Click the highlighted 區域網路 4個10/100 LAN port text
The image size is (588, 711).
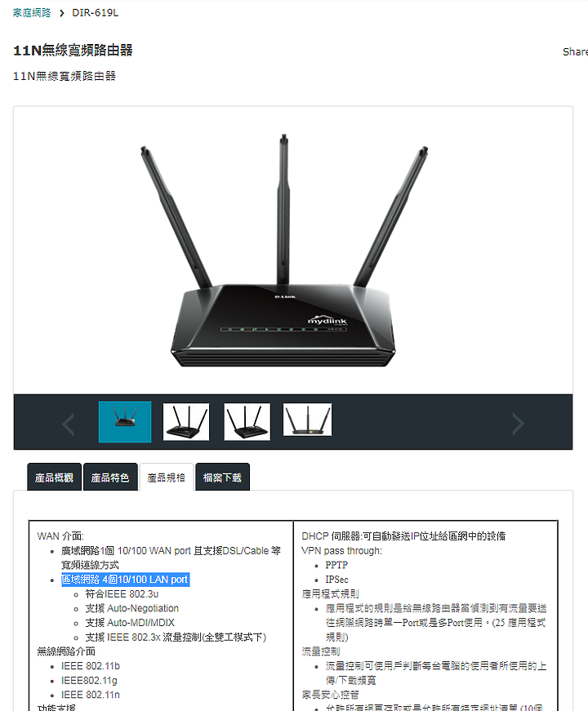125,580
